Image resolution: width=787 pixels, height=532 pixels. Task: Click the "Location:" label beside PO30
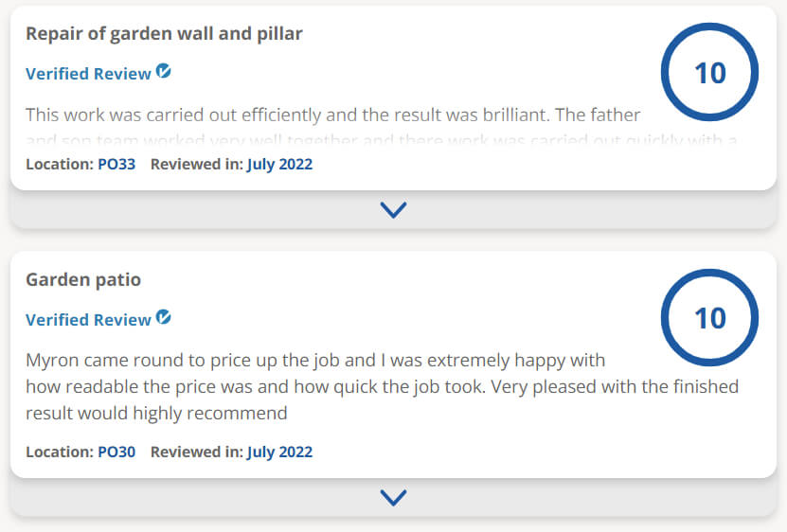click(60, 452)
